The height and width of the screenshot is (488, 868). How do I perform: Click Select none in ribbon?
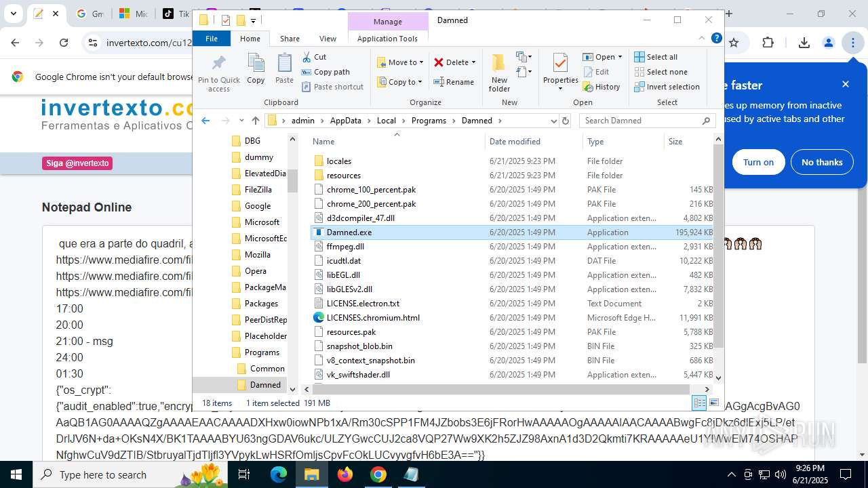pyautogui.click(x=660, y=72)
